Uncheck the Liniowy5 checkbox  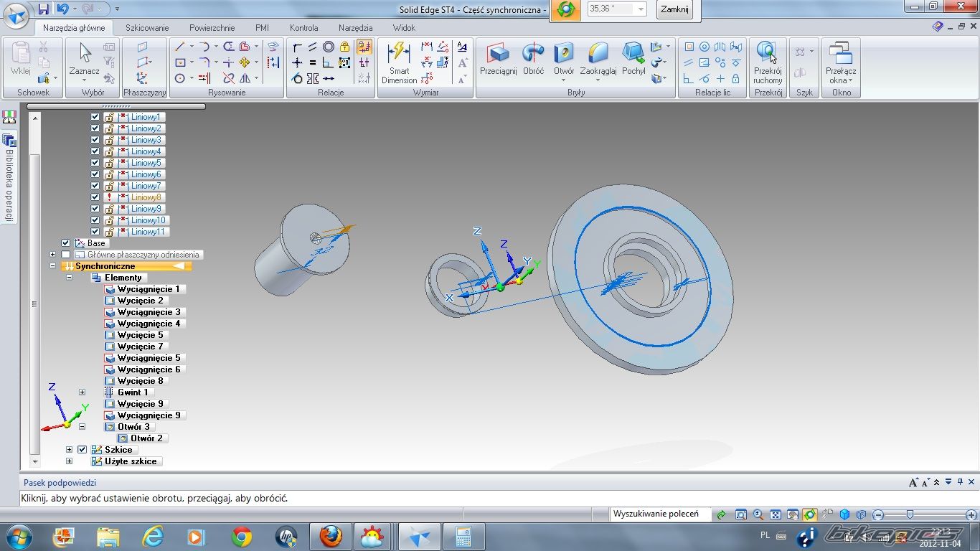pyautogui.click(x=95, y=163)
